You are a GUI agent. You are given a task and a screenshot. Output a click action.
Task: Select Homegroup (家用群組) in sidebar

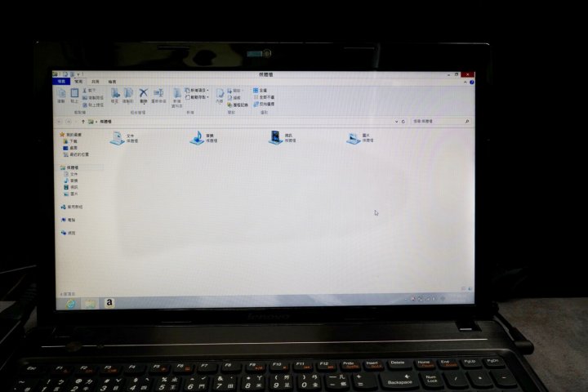(72, 207)
